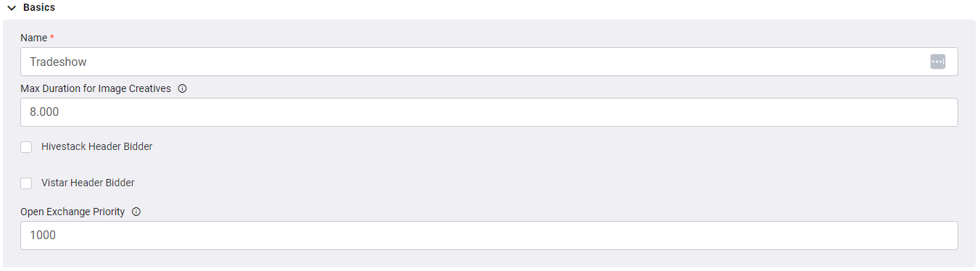Screen dimensions: 980x271
Task: Show info icon beside Open Exchange Priority
Action: click(136, 212)
